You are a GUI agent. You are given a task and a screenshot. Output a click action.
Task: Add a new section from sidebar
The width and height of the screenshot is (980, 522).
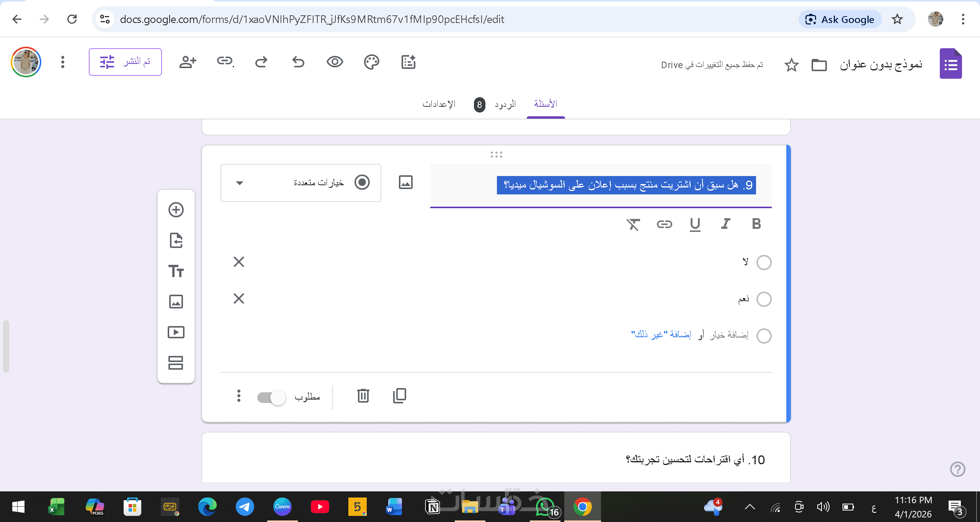[176, 363]
